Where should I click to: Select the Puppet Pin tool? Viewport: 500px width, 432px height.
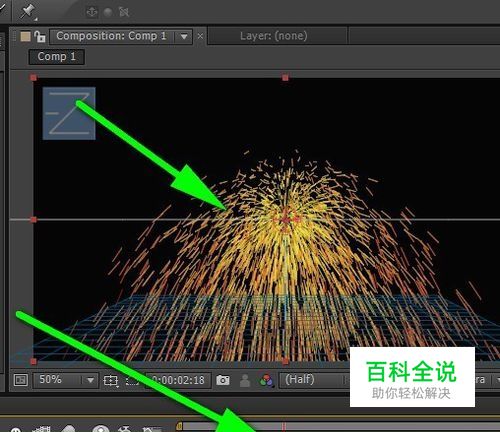coord(28,11)
